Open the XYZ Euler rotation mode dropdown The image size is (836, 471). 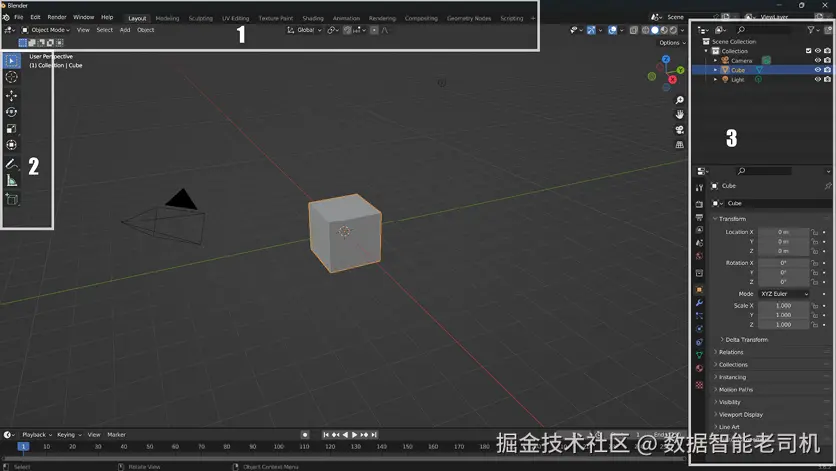(784, 294)
